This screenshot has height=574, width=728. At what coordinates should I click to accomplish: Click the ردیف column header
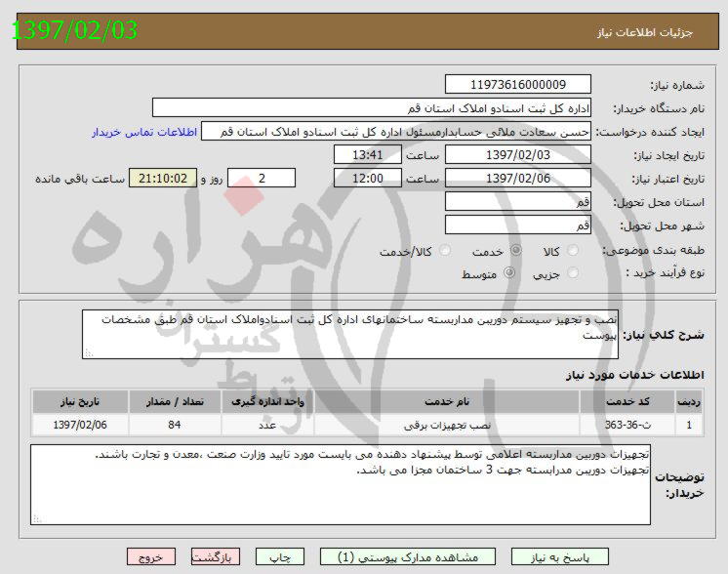[689, 402]
